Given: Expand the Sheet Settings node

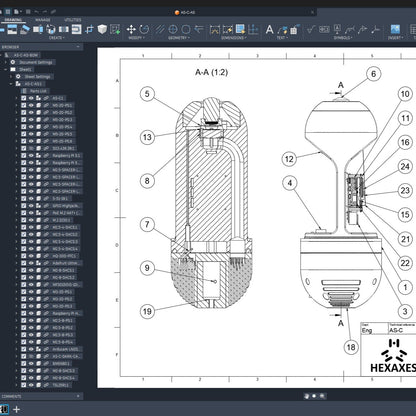Looking at the screenshot, I should (11, 77).
